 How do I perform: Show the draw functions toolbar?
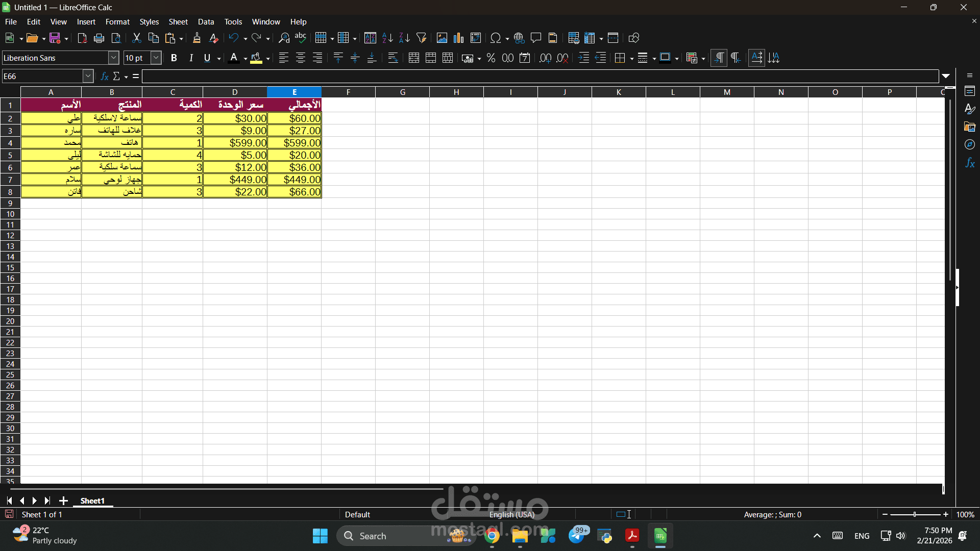(634, 38)
